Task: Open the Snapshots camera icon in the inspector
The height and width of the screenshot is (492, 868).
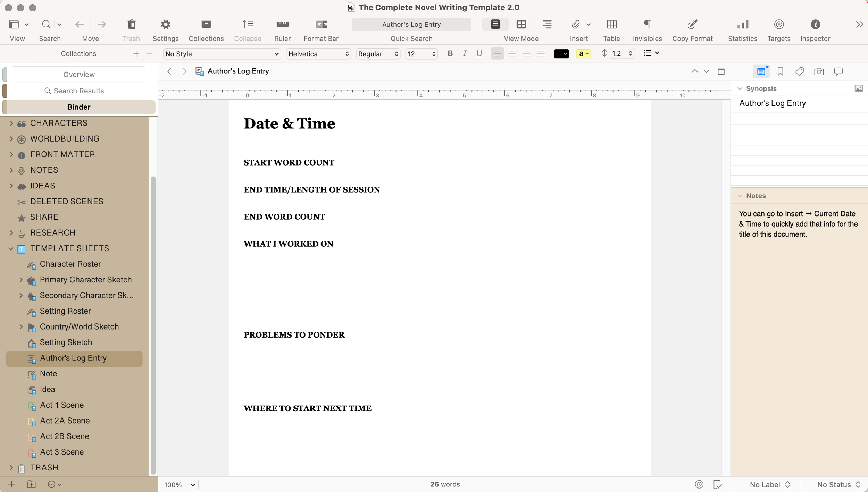Action: click(x=819, y=71)
